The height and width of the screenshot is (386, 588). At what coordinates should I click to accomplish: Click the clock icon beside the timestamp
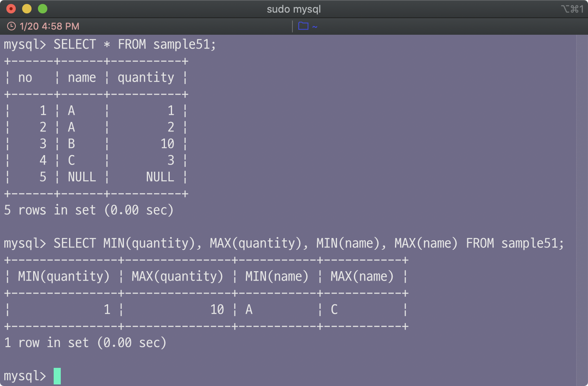click(x=11, y=26)
